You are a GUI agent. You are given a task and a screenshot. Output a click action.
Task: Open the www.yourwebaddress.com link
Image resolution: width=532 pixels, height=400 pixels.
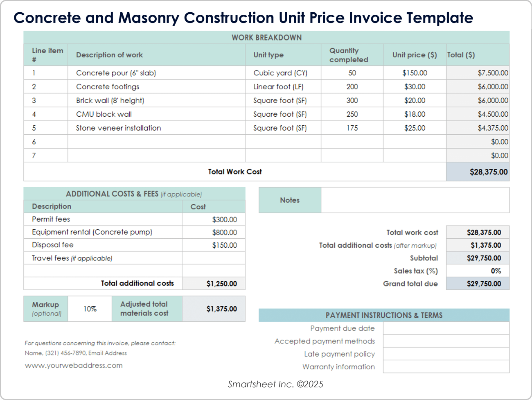[x=74, y=366]
